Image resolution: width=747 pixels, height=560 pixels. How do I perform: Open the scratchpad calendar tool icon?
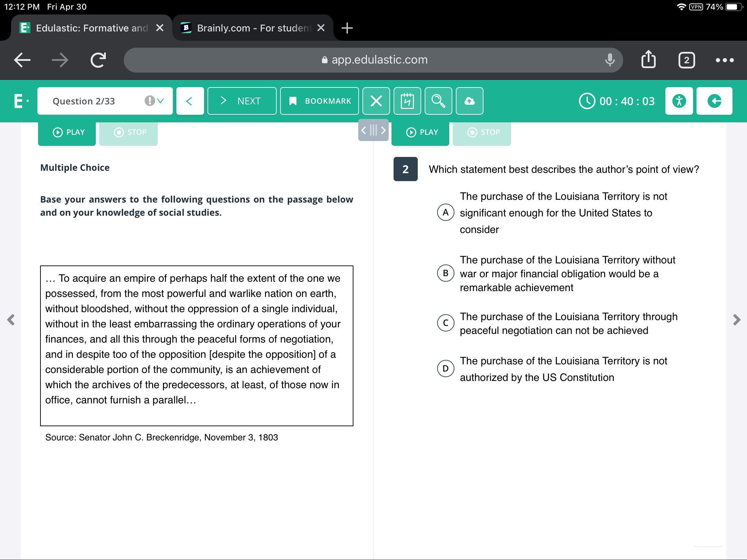click(x=407, y=101)
